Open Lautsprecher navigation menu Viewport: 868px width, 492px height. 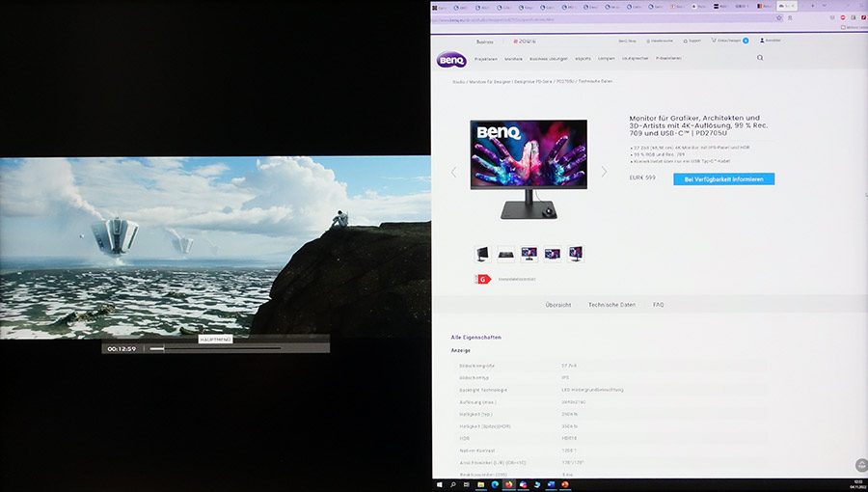coord(635,59)
